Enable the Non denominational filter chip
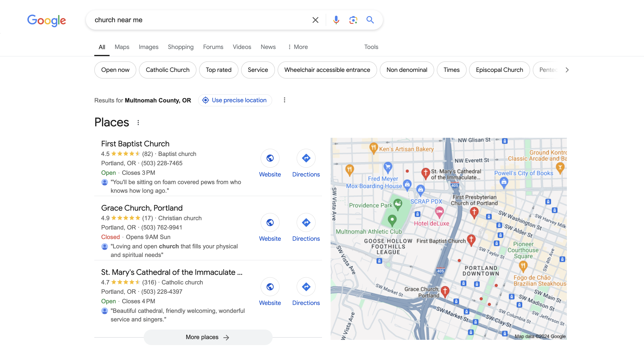 click(407, 70)
